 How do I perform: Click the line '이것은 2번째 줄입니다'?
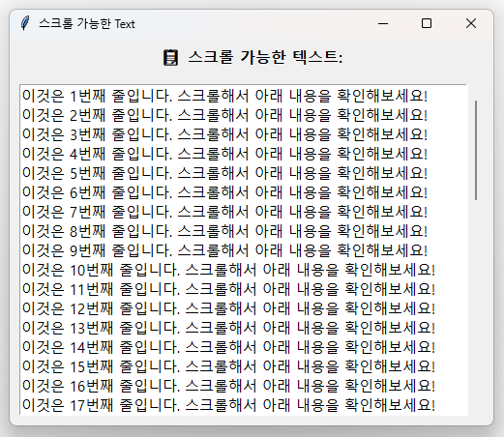pyautogui.click(x=224, y=115)
